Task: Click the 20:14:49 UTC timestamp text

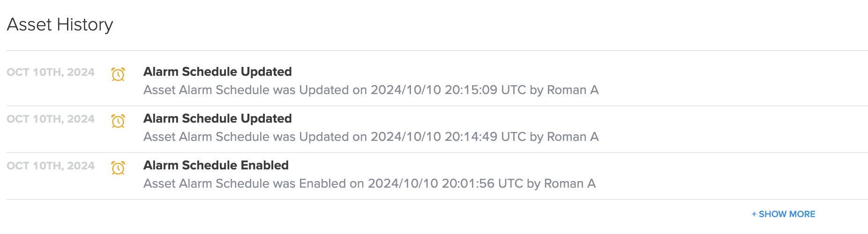Action: (485, 137)
